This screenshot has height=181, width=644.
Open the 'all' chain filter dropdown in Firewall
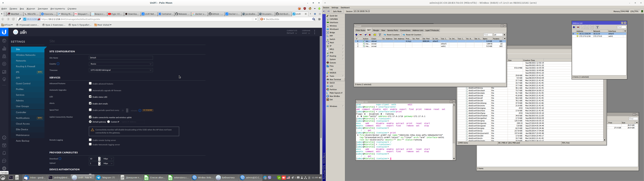pos(504,35)
